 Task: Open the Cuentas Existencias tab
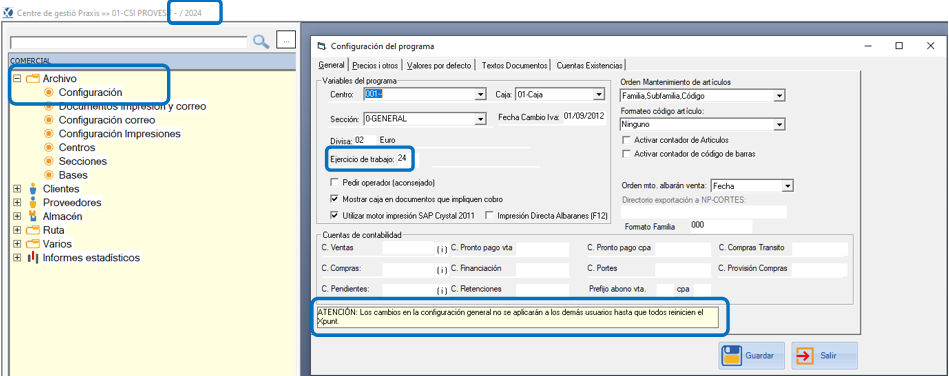[x=589, y=65]
